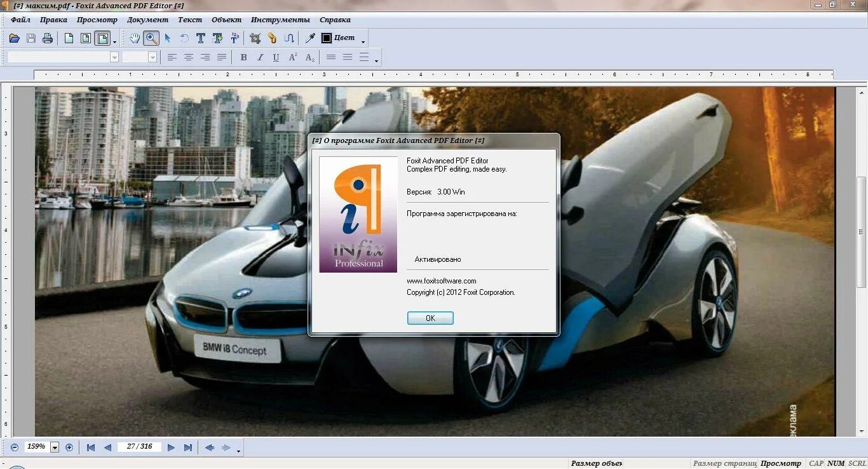Justify text alignment
Viewport: 868px width, 469px height.
[221, 57]
